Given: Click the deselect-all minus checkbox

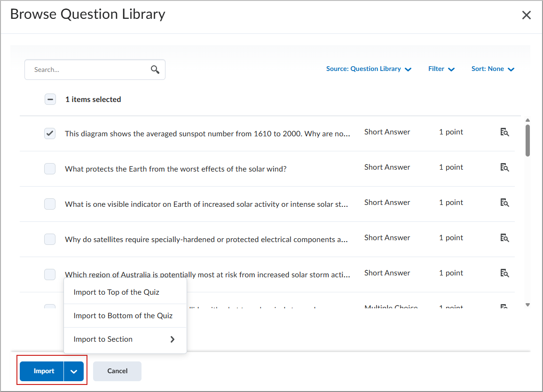Looking at the screenshot, I should click(x=50, y=99).
